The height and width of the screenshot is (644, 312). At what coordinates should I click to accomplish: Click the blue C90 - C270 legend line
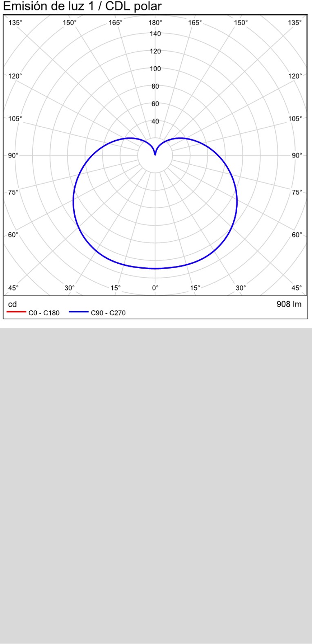tap(78, 313)
